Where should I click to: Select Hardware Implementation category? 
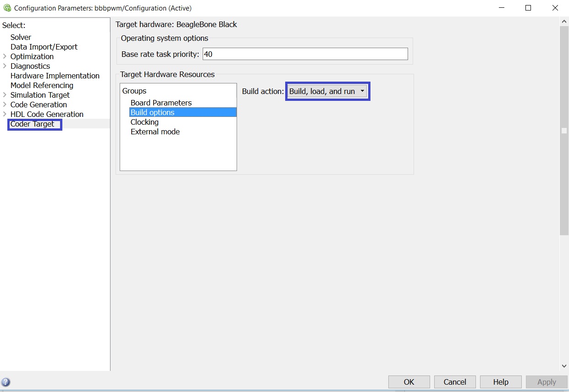[55, 76]
